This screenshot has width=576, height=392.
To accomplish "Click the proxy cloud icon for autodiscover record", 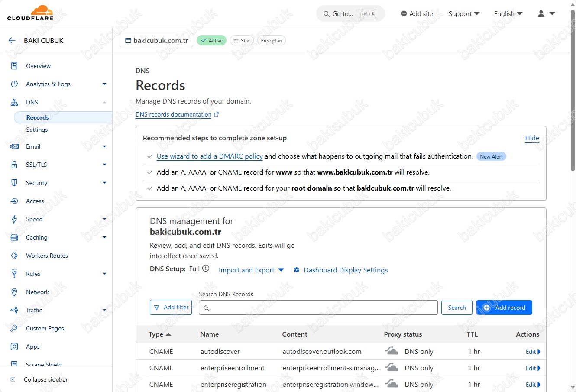I will coord(392,351).
